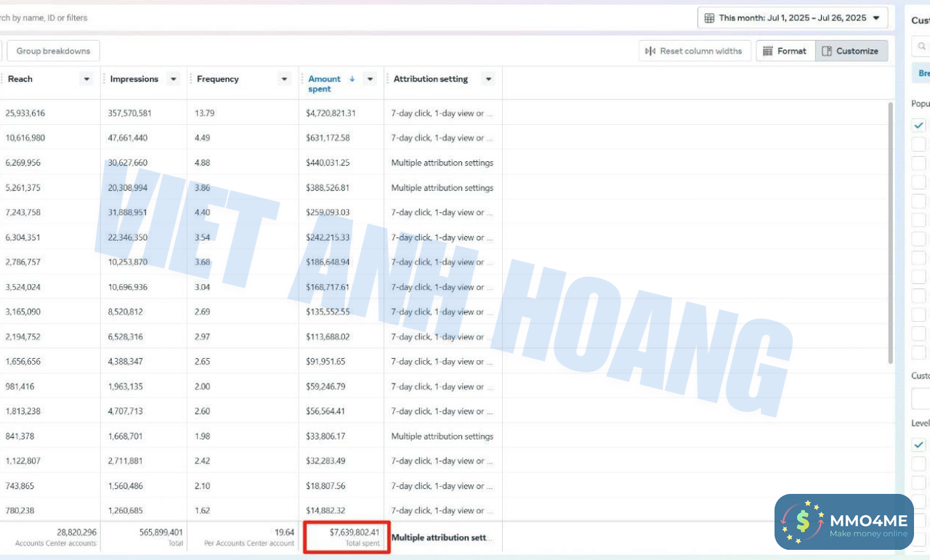Select the $631,172.58 amount spent cell

(328, 138)
